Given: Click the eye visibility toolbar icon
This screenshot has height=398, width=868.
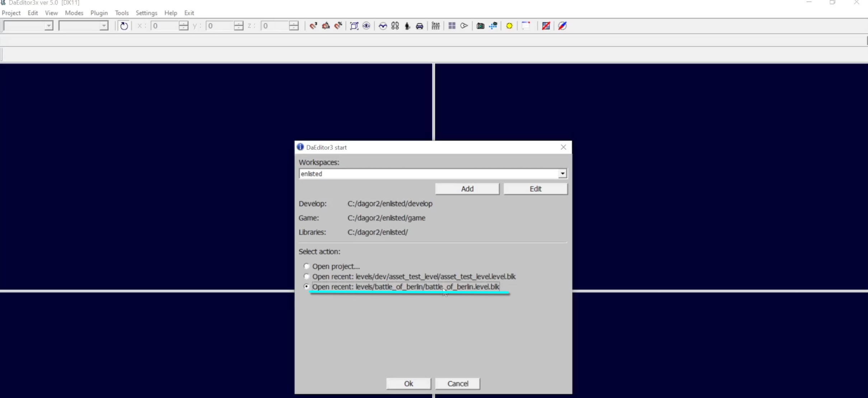Looking at the screenshot, I should coord(366,26).
